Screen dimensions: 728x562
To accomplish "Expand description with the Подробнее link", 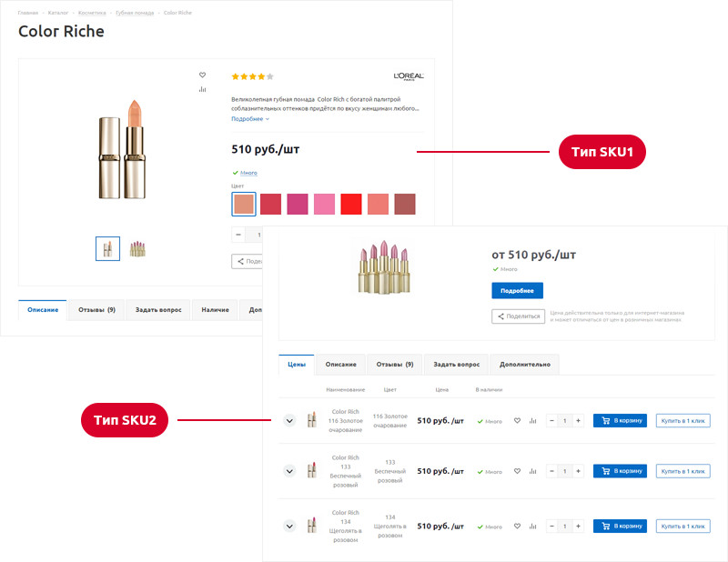I will [250, 119].
